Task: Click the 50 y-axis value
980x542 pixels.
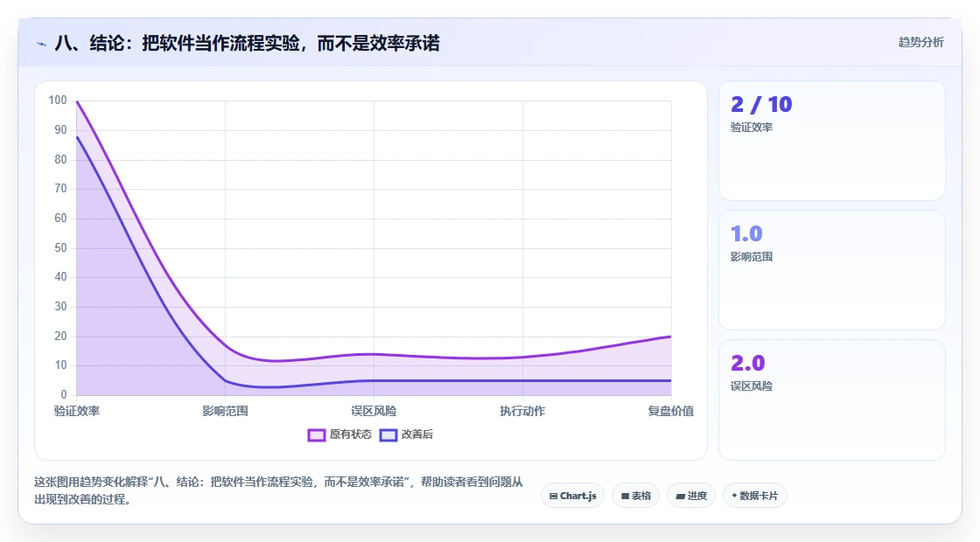Action: pyautogui.click(x=60, y=248)
